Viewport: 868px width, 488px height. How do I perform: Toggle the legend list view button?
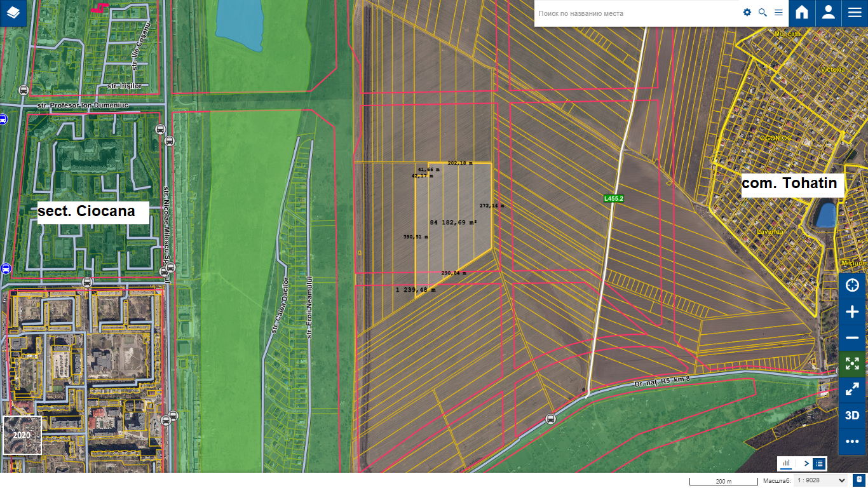pyautogui.click(x=819, y=464)
